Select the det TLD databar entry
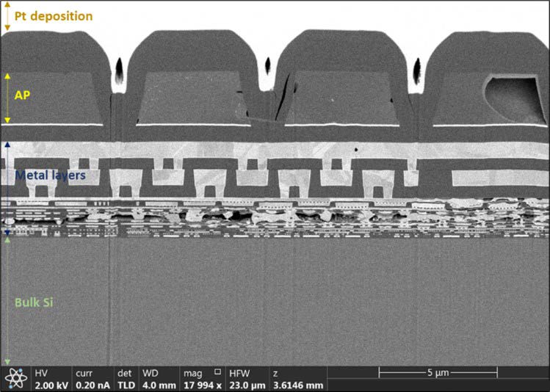550x392 pixels. tap(126, 380)
